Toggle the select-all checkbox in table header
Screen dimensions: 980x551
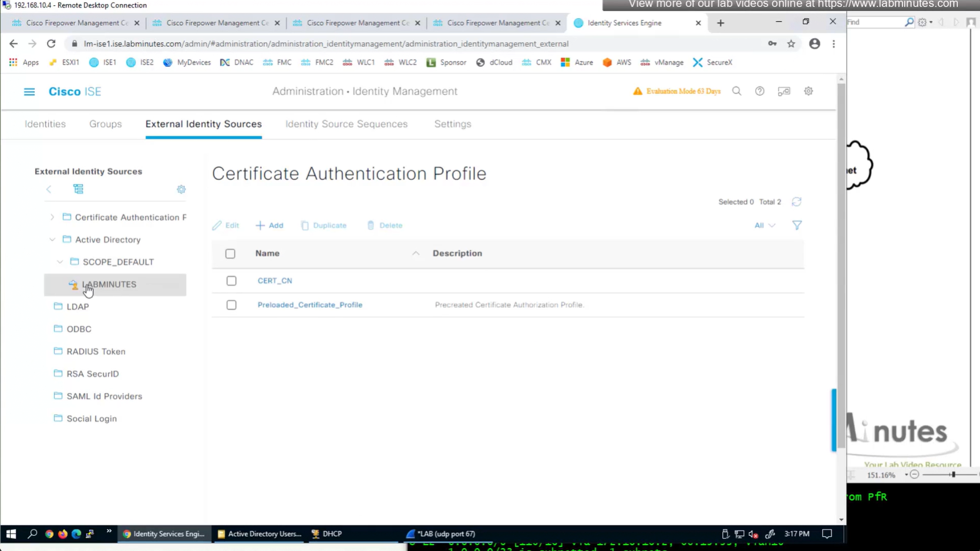click(x=230, y=254)
